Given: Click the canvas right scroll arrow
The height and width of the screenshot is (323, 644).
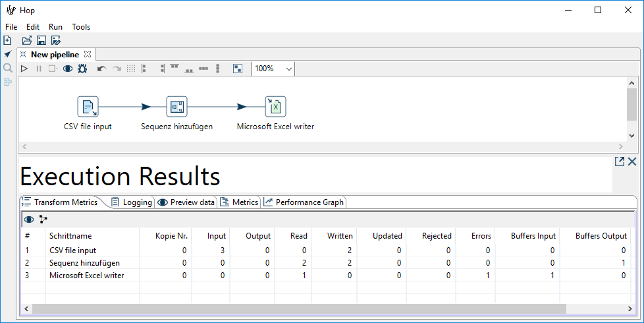Looking at the screenshot, I should click(x=620, y=146).
